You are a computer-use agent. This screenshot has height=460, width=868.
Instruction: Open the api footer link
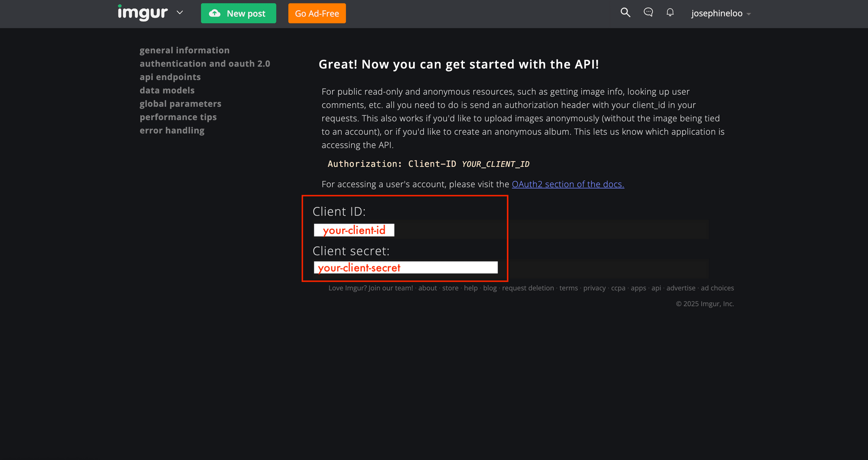point(656,288)
